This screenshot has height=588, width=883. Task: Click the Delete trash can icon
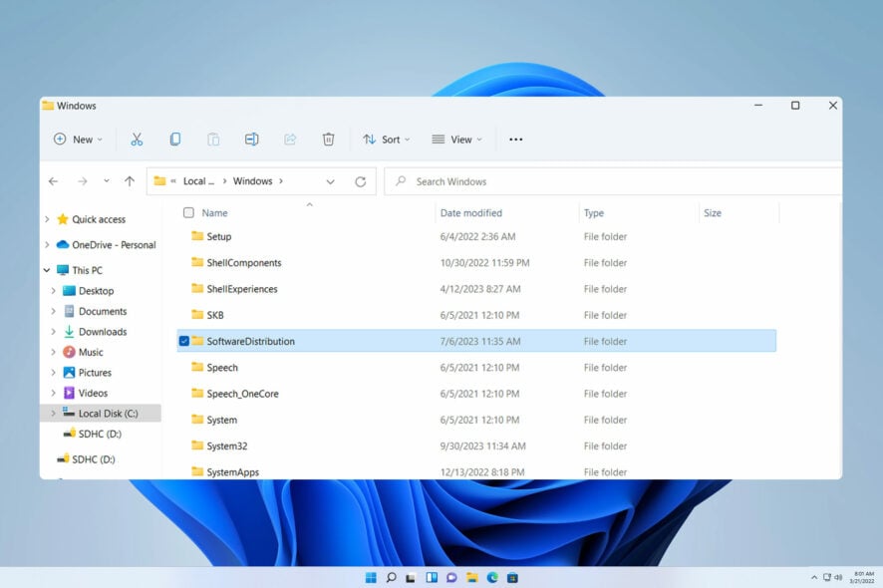pyautogui.click(x=328, y=140)
